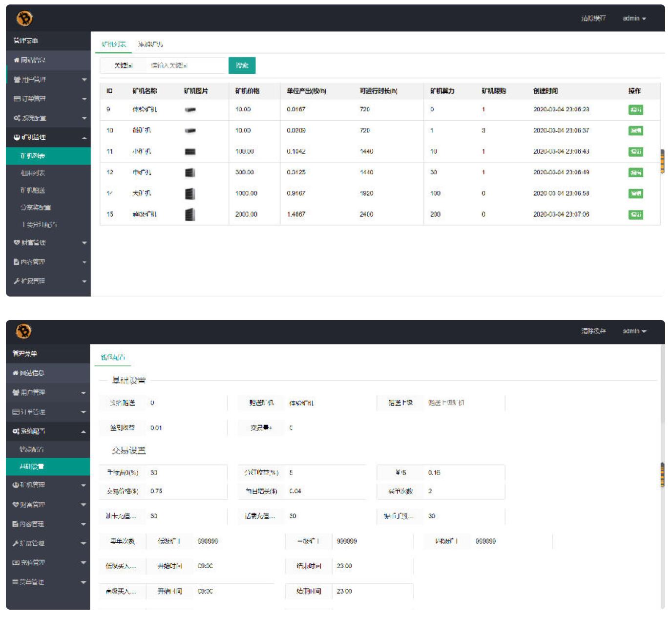Image resolution: width=672 pixels, height=618 pixels.
Task: Open the admin dropdown above the miner table
Action: tap(634, 19)
